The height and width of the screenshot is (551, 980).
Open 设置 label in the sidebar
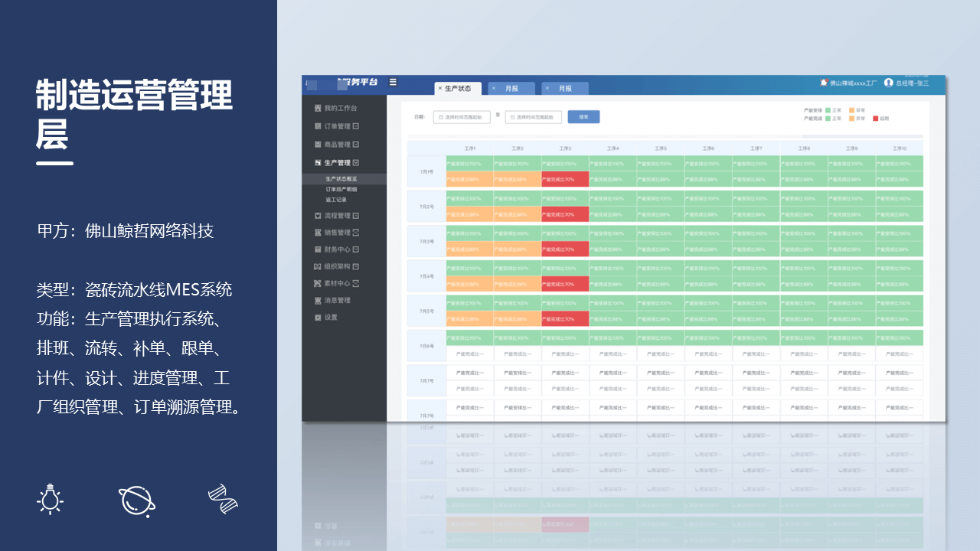pos(331,318)
